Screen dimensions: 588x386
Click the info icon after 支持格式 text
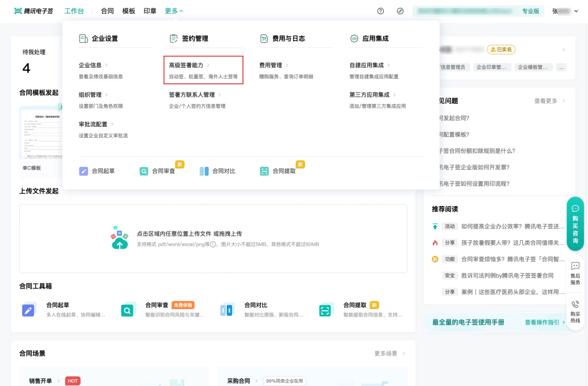tap(213, 244)
